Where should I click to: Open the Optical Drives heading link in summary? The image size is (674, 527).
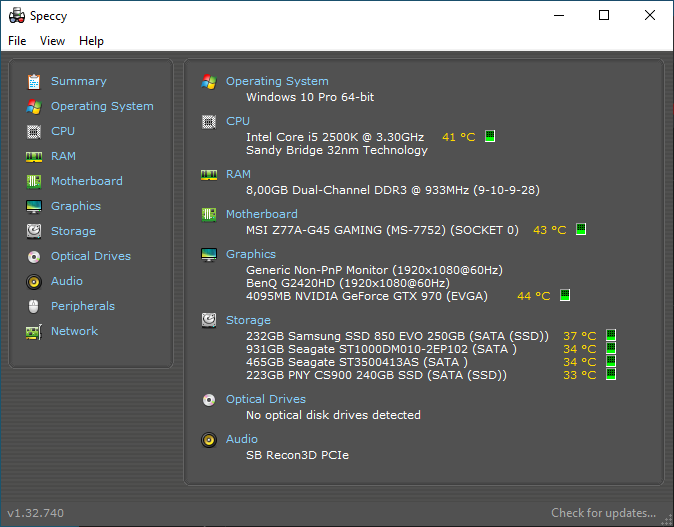266,399
